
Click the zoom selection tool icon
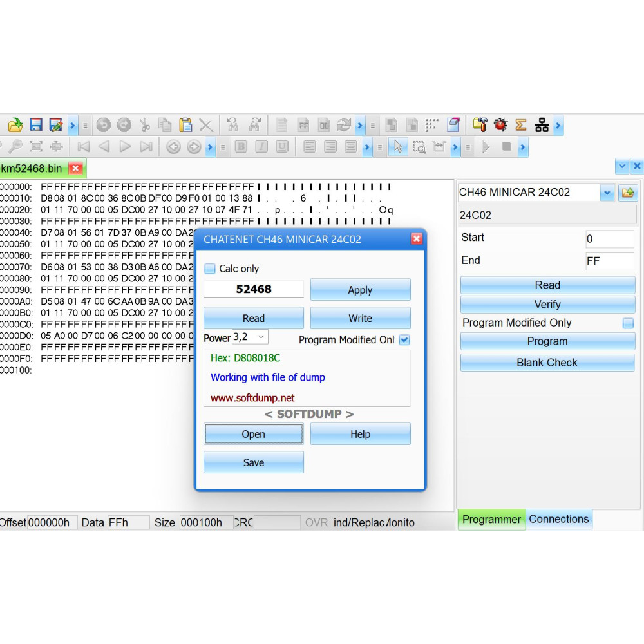click(419, 147)
